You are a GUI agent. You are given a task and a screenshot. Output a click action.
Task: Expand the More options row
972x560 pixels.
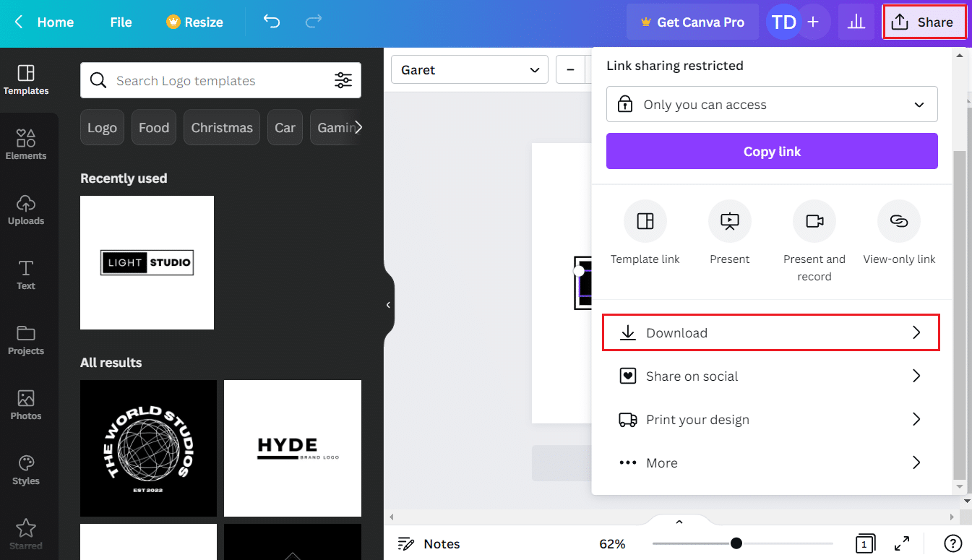click(x=771, y=462)
